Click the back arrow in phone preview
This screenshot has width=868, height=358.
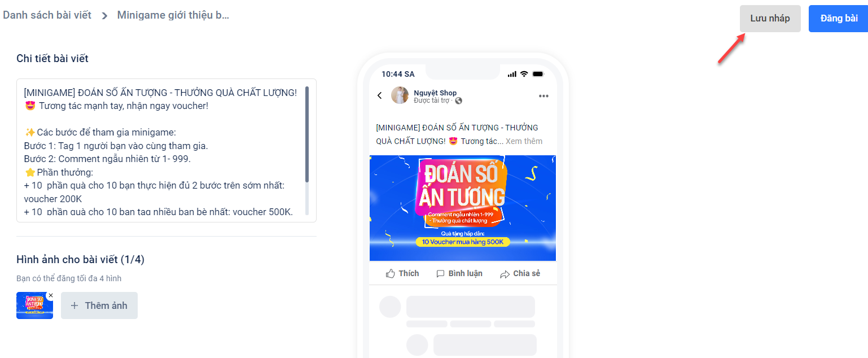click(x=380, y=95)
